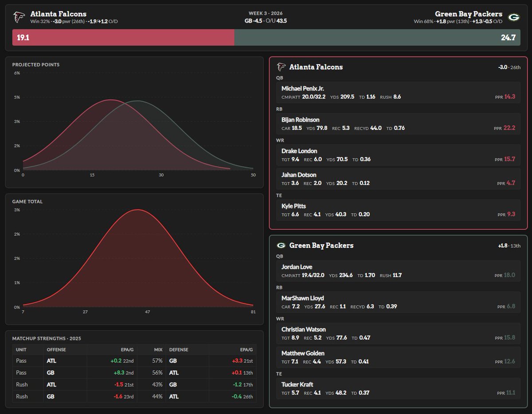Click the "57%" mix value
532x414 pixels.
pos(157,361)
